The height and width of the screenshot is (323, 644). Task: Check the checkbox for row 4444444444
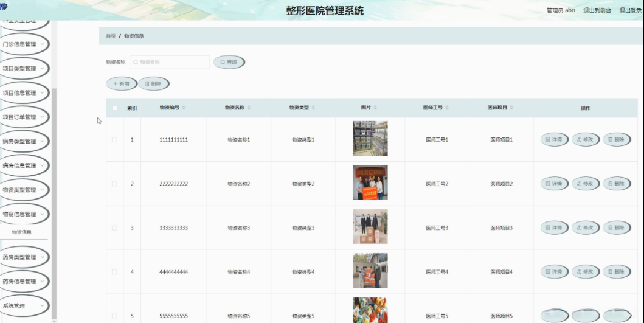point(114,272)
